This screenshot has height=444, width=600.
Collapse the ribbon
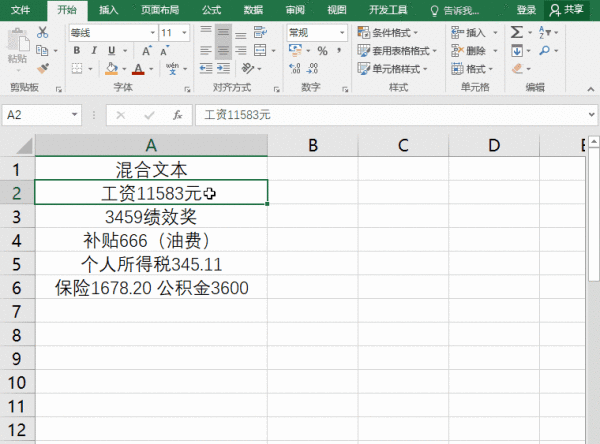point(591,89)
